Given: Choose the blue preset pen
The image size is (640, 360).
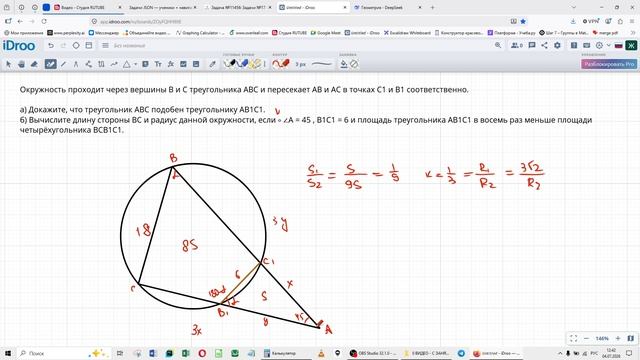Looking at the screenshot, I should point(243,64).
